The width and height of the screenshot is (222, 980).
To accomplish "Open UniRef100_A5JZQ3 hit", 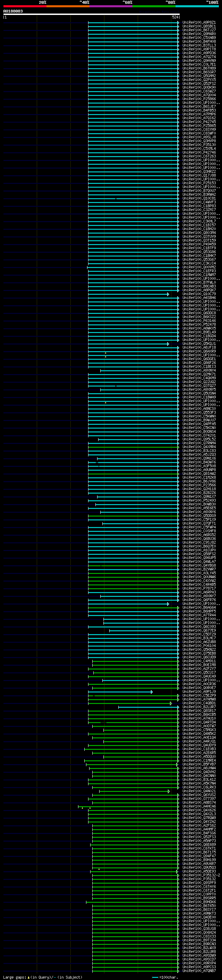I will [x=199, y=455].
